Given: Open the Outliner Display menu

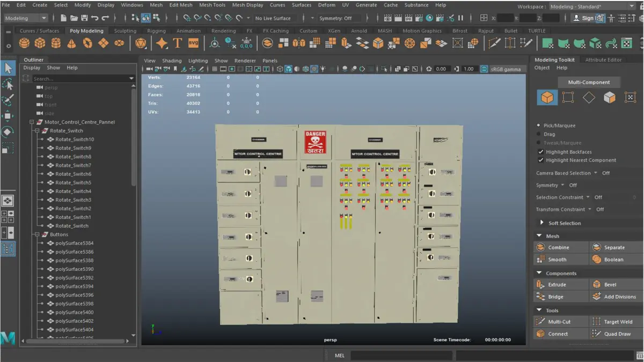Looking at the screenshot, I should (32, 68).
